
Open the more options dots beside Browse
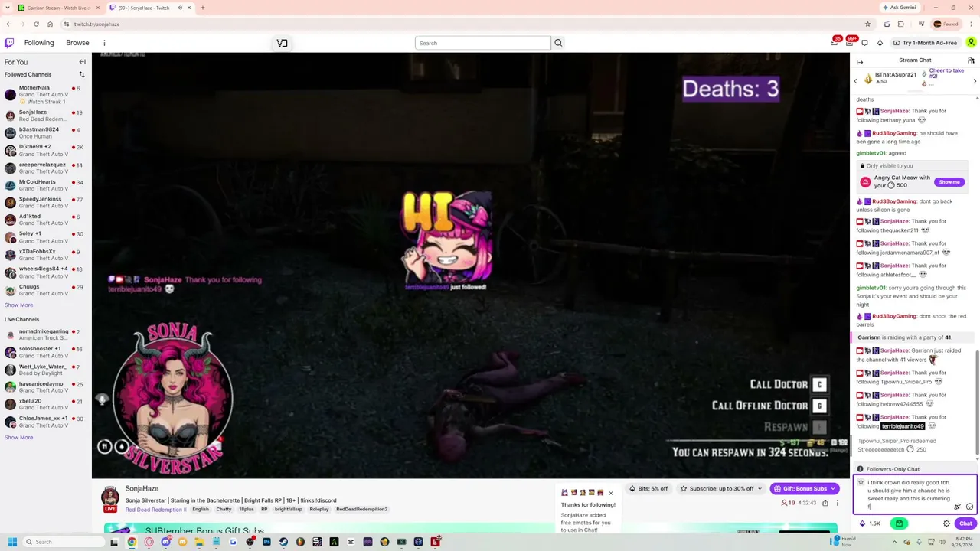[x=104, y=43]
